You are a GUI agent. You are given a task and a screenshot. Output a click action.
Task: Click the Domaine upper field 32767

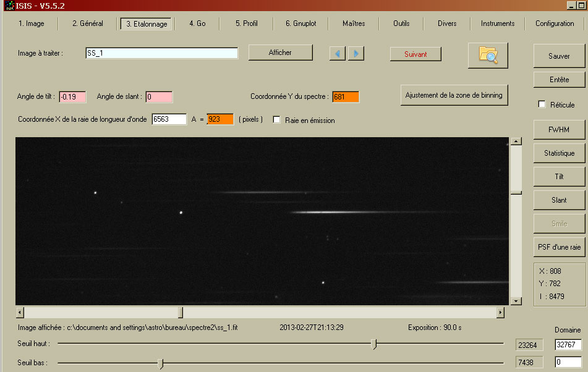click(x=568, y=345)
